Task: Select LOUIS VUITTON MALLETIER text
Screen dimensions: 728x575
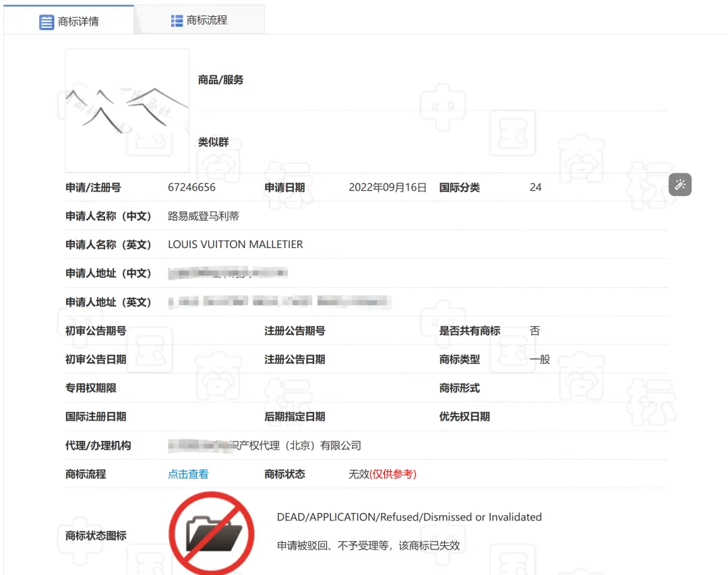Action: (235, 244)
